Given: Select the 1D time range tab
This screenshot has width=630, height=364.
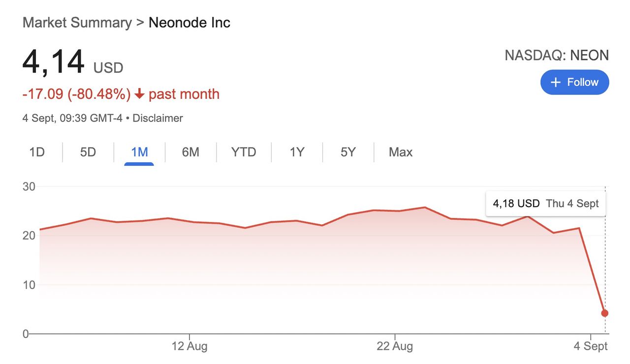Looking at the screenshot, I should 37,152.
